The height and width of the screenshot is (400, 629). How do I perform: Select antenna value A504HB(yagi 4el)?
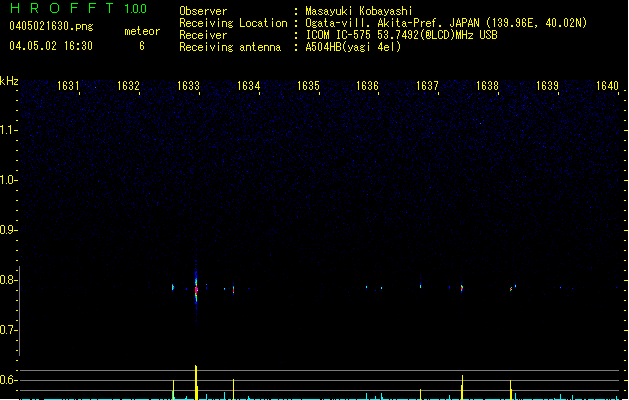pyautogui.click(x=353, y=47)
